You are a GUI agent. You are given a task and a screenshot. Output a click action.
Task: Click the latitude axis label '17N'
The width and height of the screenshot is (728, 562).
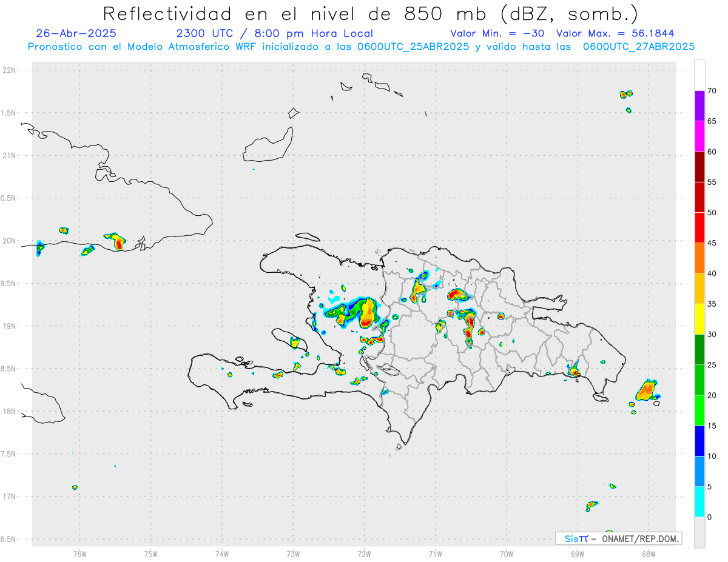[10, 497]
